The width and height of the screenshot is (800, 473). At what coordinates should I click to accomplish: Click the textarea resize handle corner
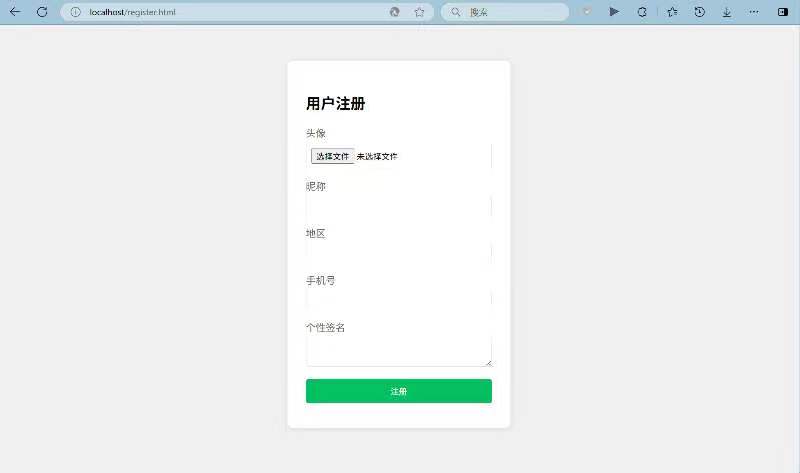(x=488, y=363)
